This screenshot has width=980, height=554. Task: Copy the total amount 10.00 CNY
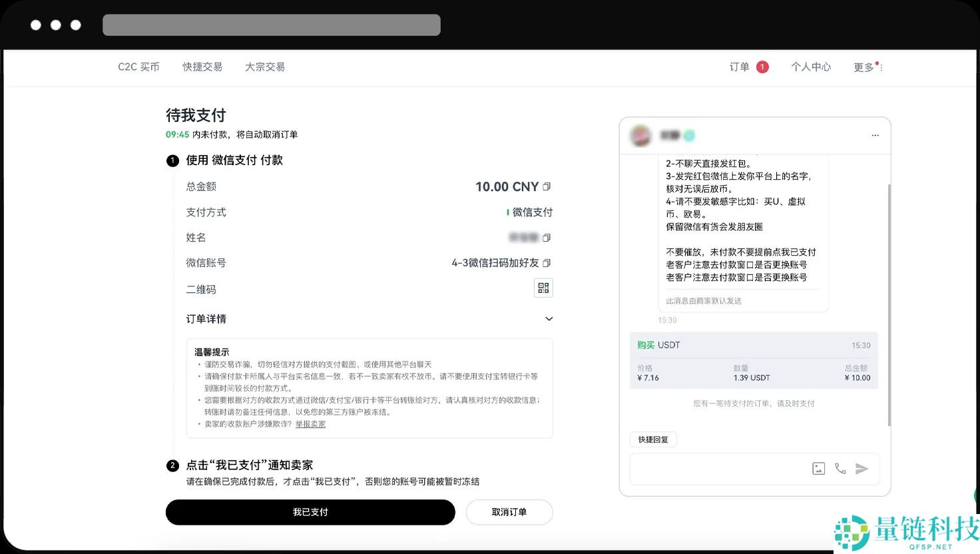click(546, 186)
